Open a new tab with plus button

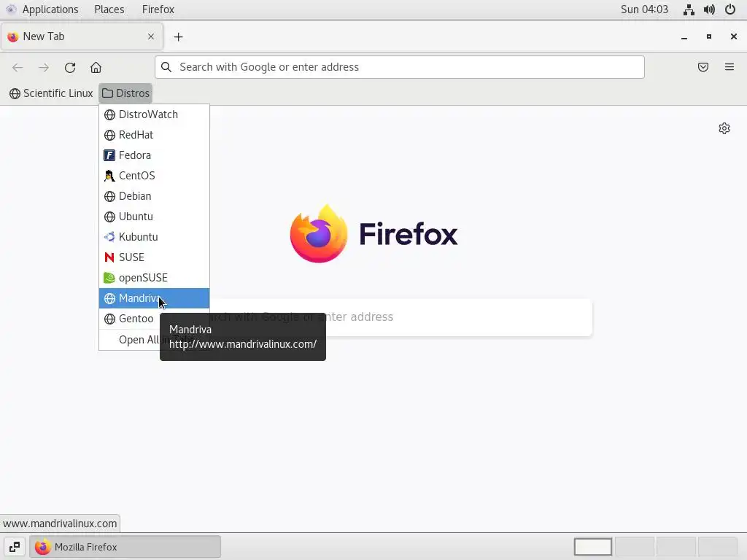tap(178, 36)
